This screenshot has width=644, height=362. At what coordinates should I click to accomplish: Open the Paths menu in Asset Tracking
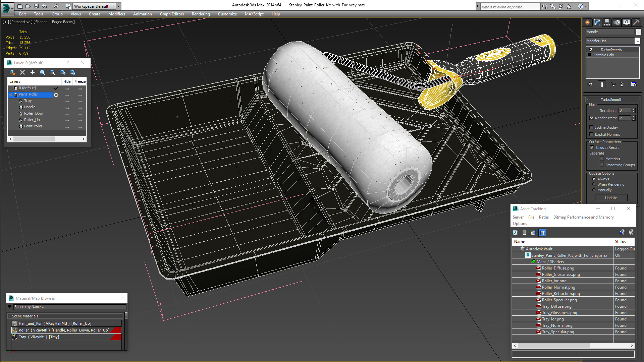[x=543, y=217]
